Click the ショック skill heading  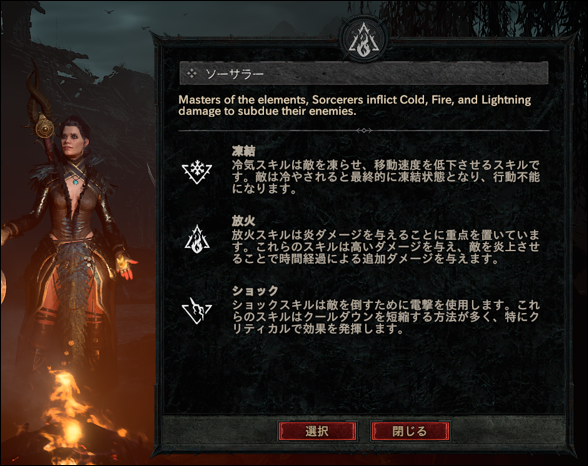pos(255,291)
